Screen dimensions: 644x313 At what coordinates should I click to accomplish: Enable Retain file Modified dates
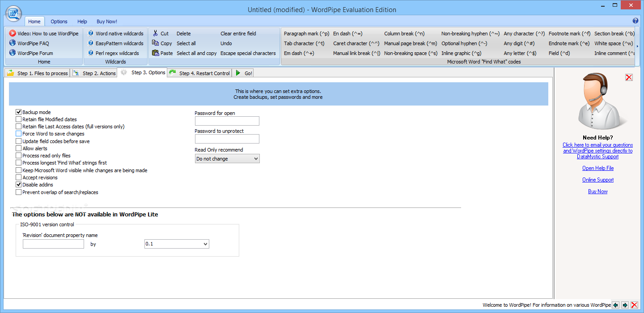tap(18, 119)
